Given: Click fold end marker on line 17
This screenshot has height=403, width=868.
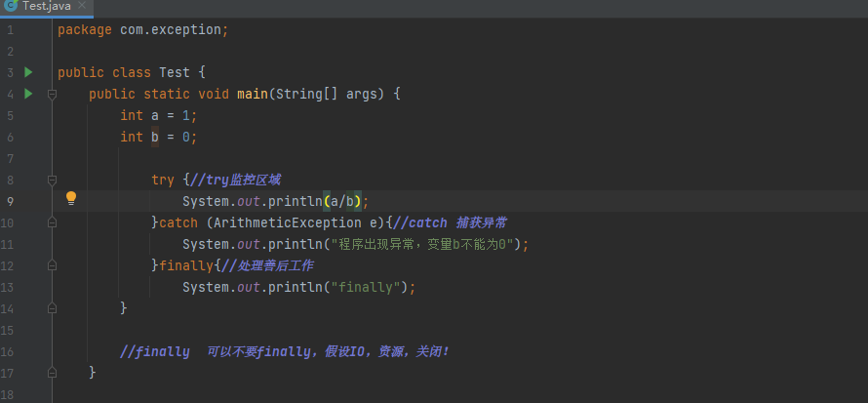Looking at the screenshot, I should 53,373.
